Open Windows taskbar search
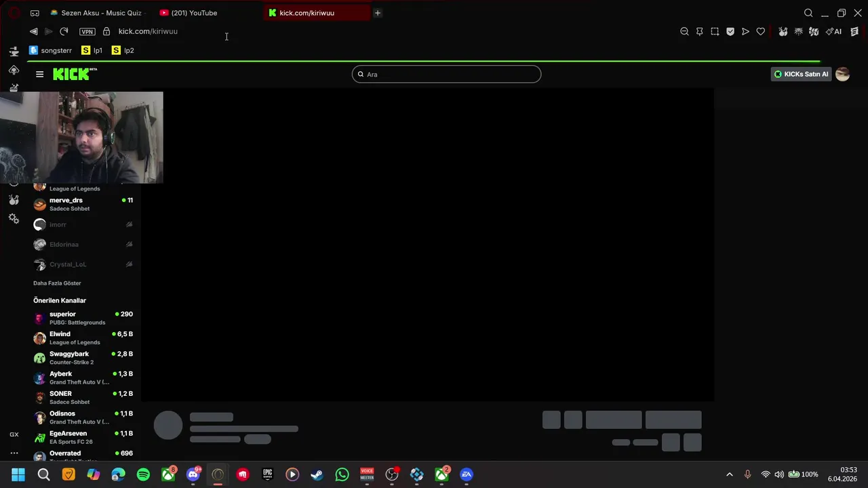 (43, 474)
